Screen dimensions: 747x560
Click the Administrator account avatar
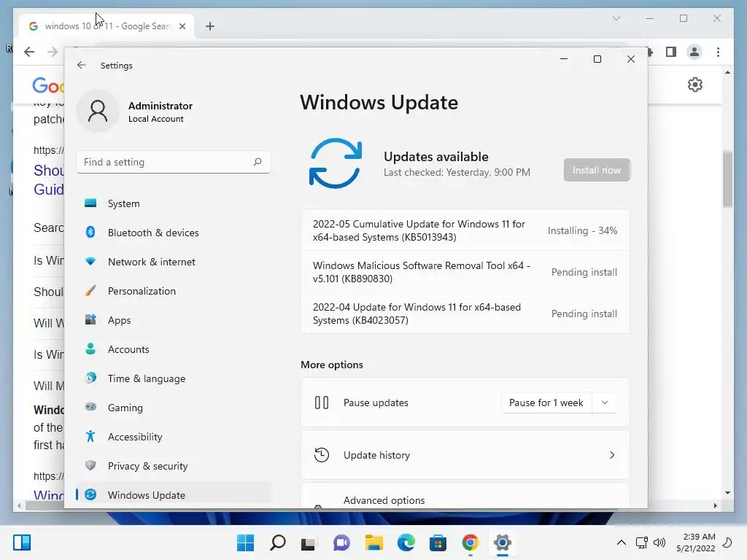pos(98,111)
